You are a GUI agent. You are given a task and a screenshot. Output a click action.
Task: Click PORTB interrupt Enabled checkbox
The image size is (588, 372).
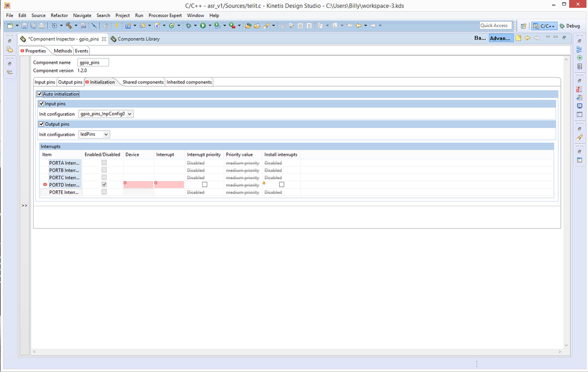pyautogui.click(x=104, y=170)
